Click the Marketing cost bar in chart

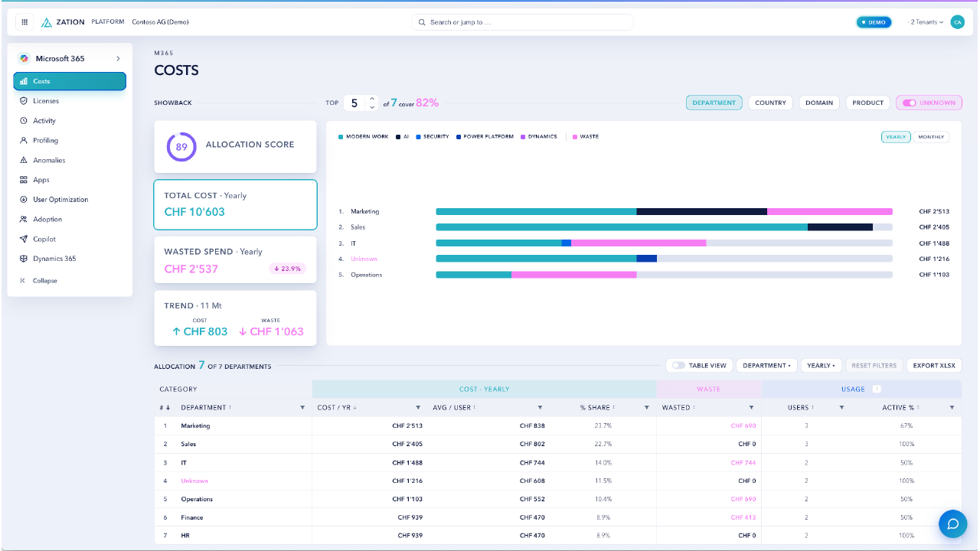[665, 211]
